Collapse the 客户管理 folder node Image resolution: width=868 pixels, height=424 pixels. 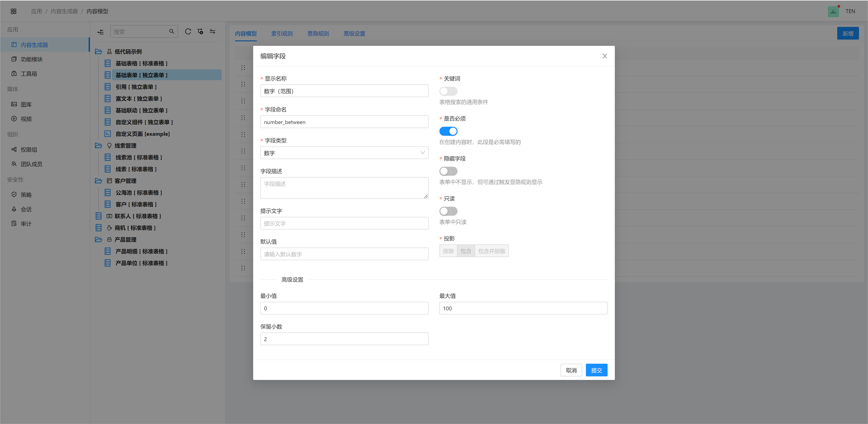[98, 181]
